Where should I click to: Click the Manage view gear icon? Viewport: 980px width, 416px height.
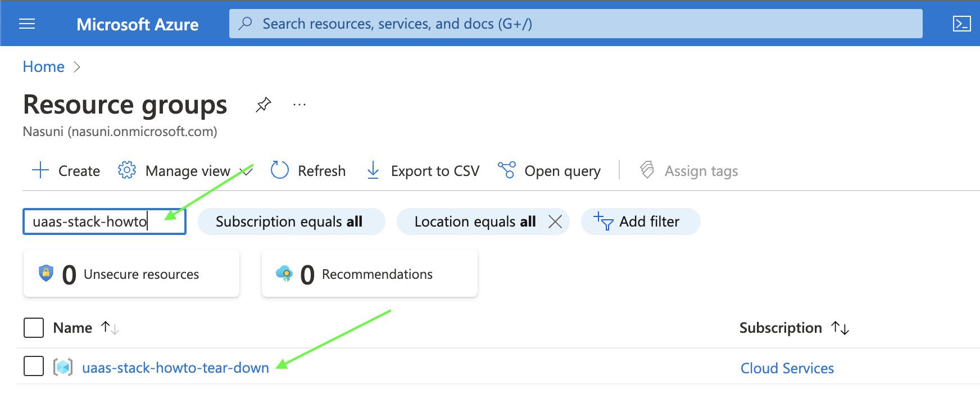point(127,170)
